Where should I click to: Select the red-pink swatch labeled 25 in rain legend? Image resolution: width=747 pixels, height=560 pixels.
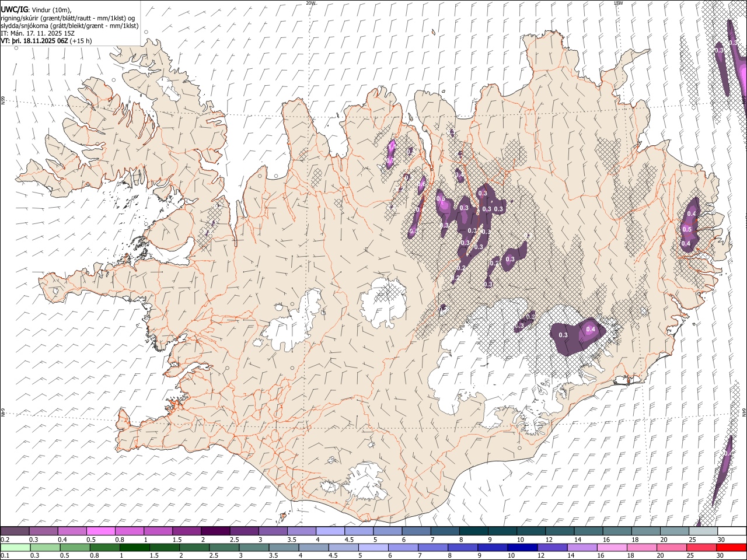[x=702, y=548]
